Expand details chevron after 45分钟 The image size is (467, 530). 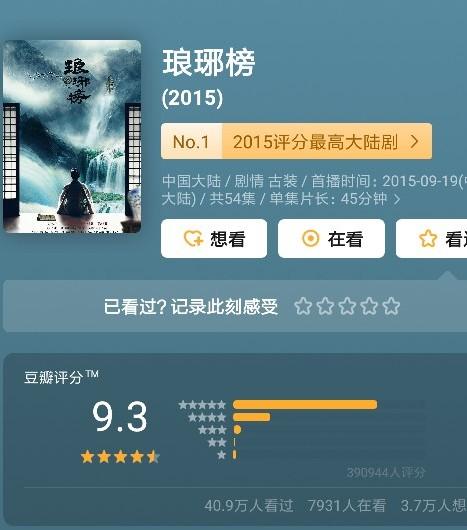pyautogui.click(x=397, y=199)
